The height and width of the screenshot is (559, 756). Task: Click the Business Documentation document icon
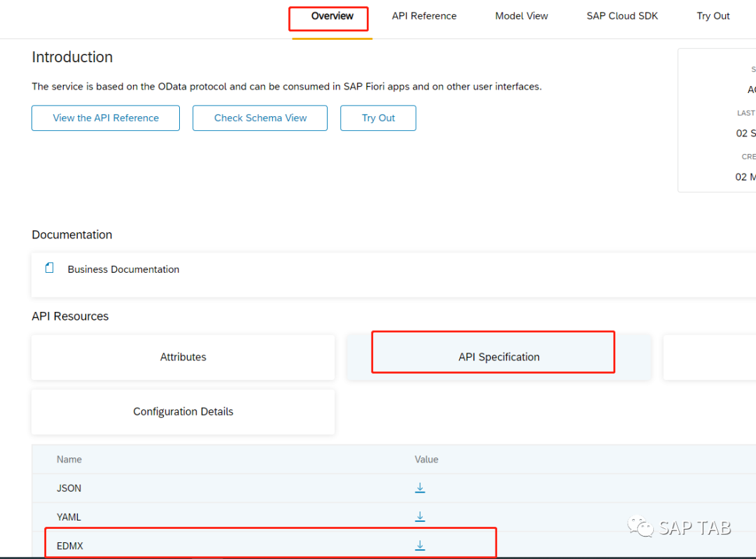49,268
